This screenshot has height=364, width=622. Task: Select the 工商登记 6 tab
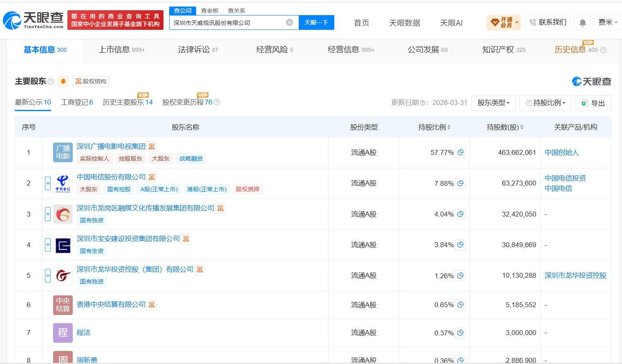pyautogui.click(x=77, y=102)
